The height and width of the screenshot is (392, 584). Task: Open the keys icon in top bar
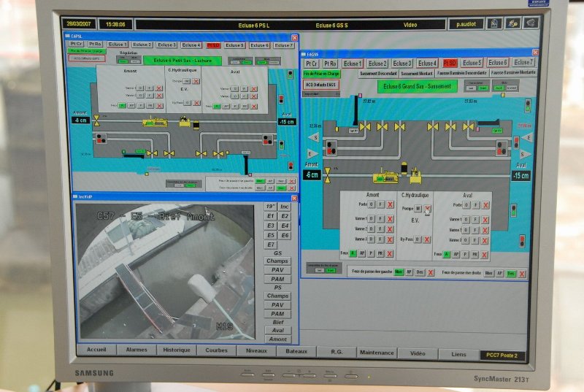513,23
